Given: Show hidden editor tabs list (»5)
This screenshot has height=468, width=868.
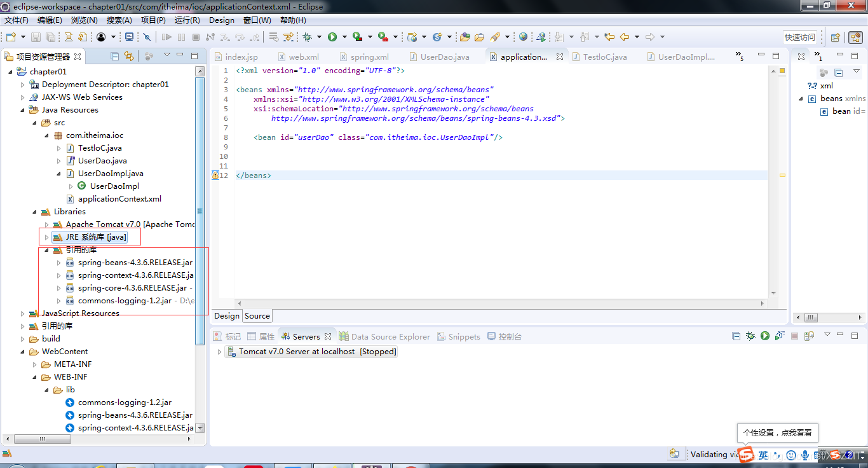Looking at the screenshot, I should tap(740, 57).
